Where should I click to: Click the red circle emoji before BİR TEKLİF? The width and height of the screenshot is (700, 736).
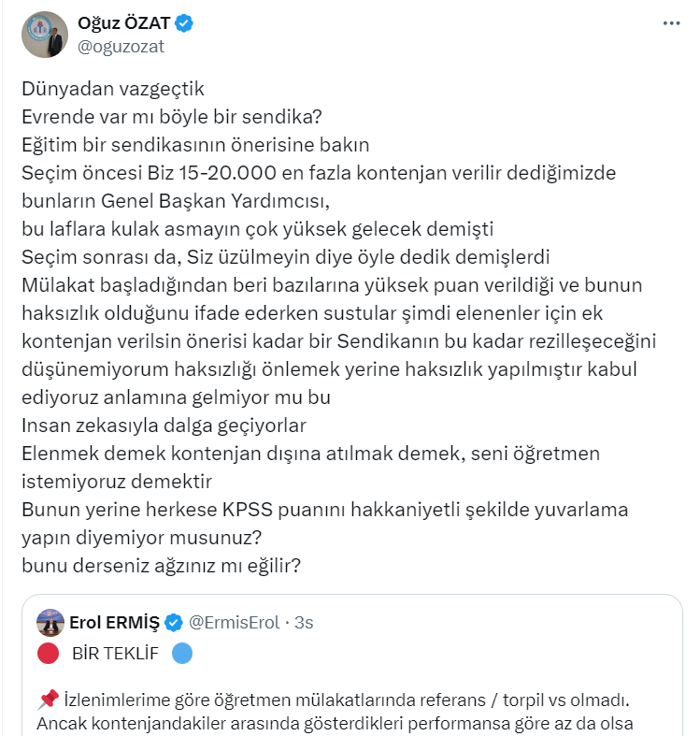[x=49, y=653]
